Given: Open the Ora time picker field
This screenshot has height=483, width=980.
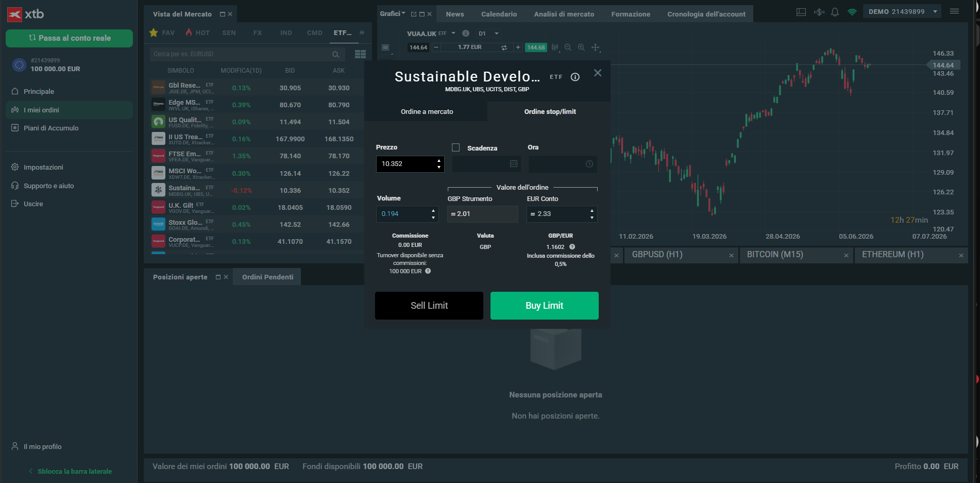Looking at the screenshot, I should pos(562,164).
